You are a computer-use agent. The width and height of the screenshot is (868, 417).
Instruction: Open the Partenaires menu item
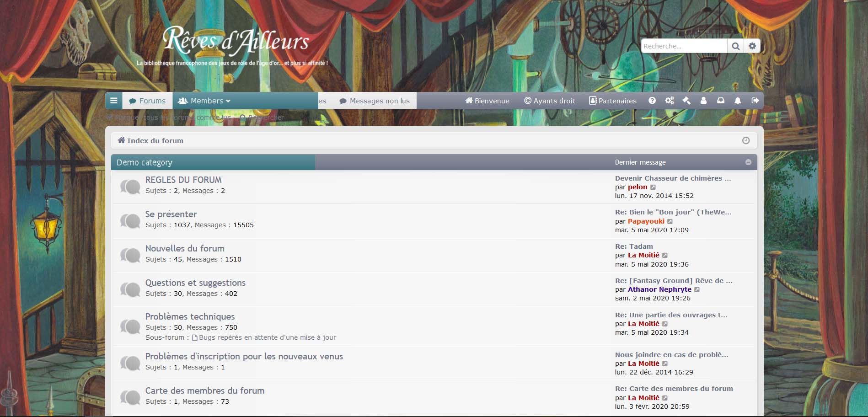pos(613,101)
